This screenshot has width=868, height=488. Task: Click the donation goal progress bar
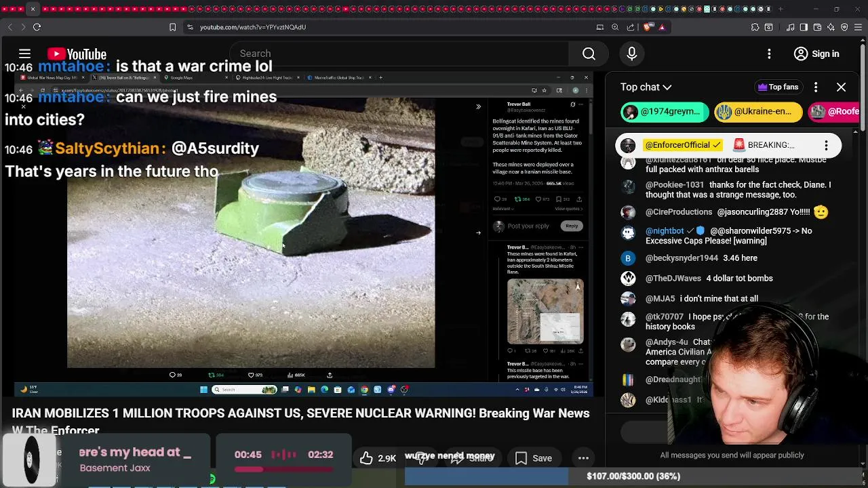point(633,476)
